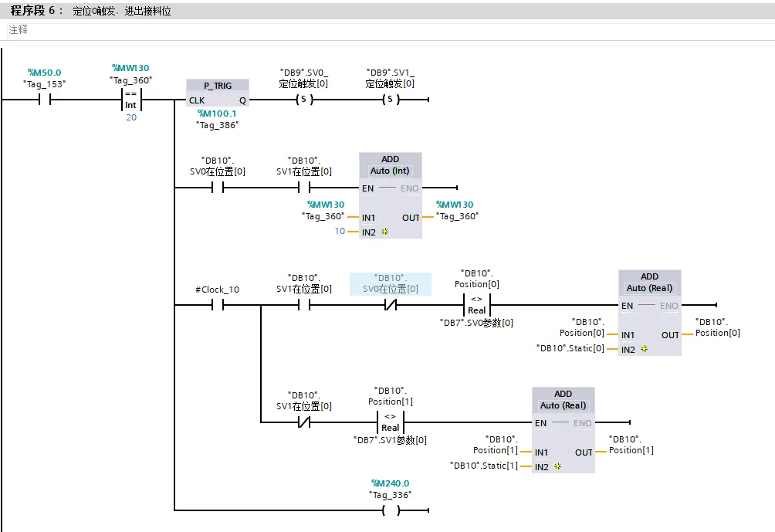Select the set coil of DB9.SV1_定位触发[0]
Viewport: 775px width, 532px height.
click(x=391, y=100)
